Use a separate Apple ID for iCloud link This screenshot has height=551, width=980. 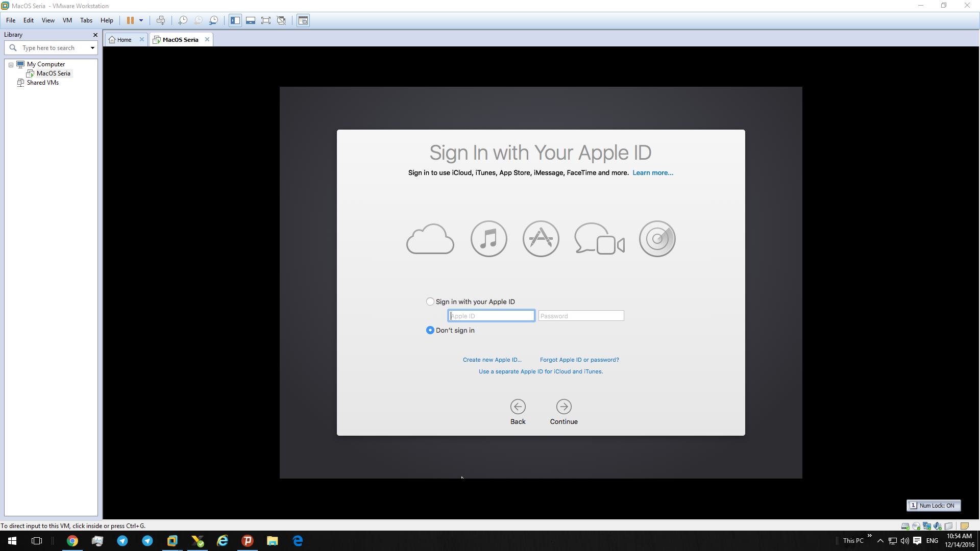pos(541,371)
